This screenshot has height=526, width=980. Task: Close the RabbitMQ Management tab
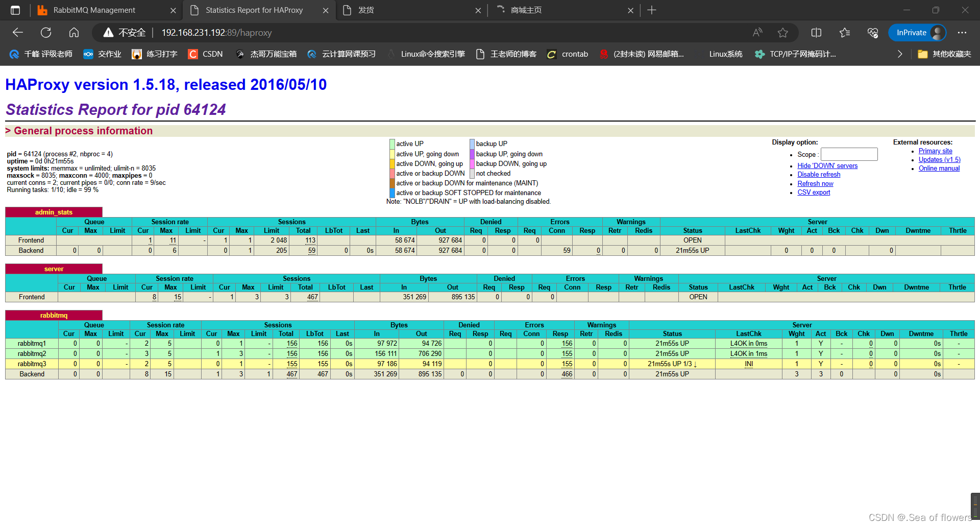point(173,10)
